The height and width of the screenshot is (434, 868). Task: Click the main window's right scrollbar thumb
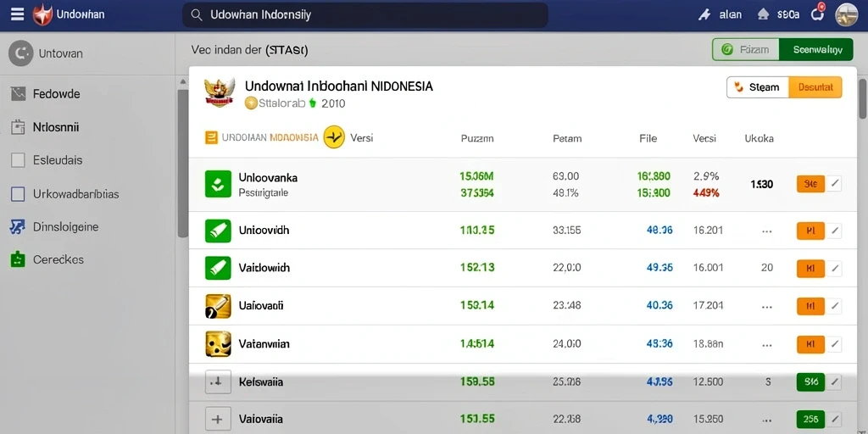tap(862, 98)
